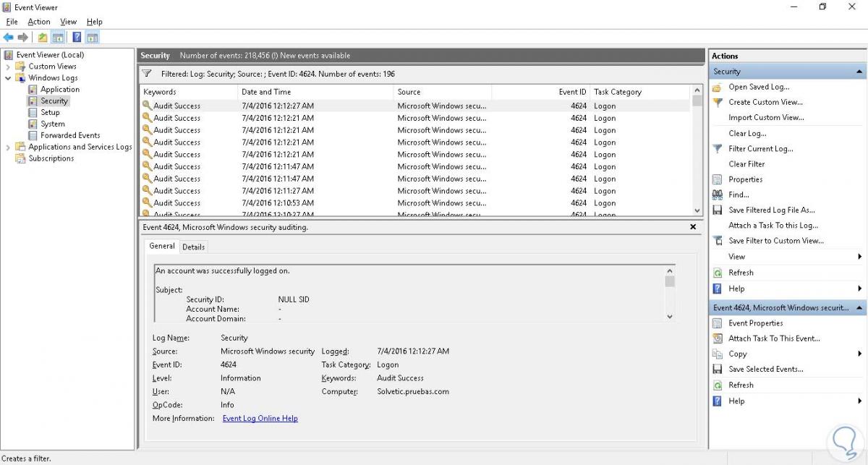Image resolution: width=868 pixels, height=465 pixels.
Task: Click the Event Properties icon
Action: tap(717, 323)
